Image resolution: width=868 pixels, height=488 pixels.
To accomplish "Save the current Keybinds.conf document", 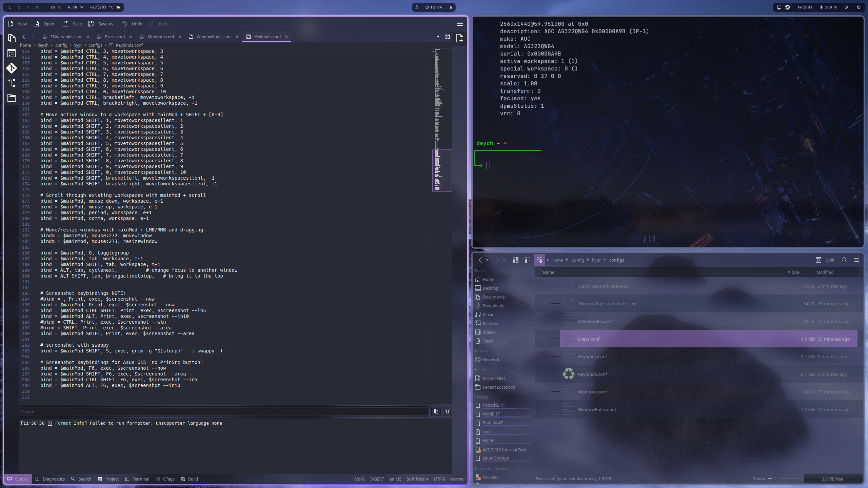I will click(x=72, y=24).
